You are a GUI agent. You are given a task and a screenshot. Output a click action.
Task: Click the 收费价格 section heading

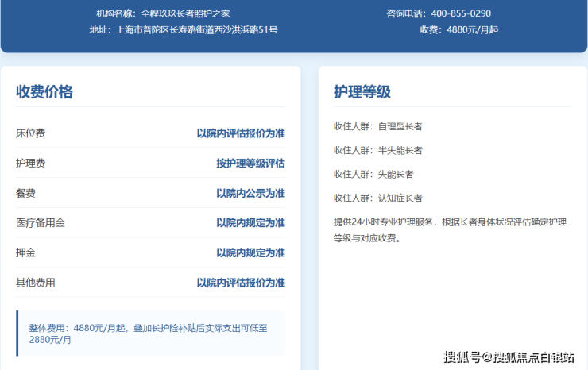[44, 92]
